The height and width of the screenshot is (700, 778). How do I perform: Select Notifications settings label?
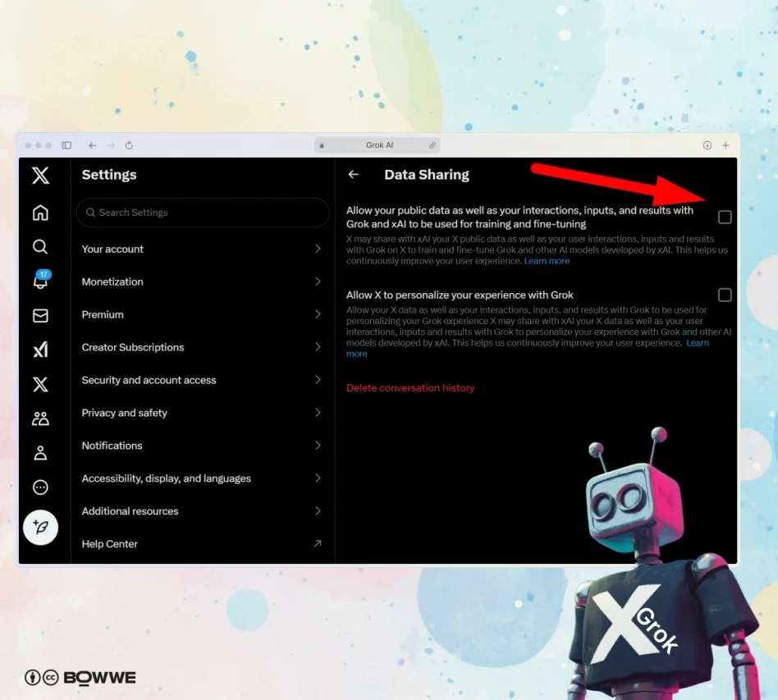click(112, 446)
